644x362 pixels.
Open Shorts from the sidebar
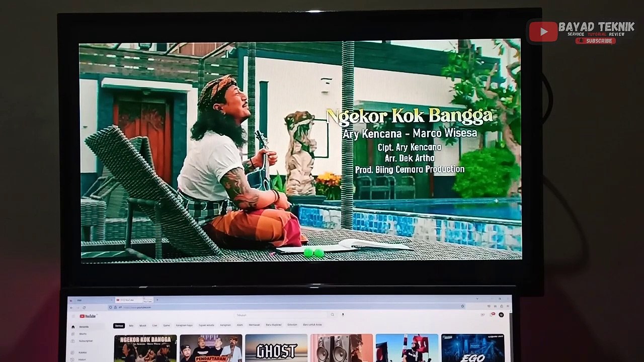click(x=83, y=334)
